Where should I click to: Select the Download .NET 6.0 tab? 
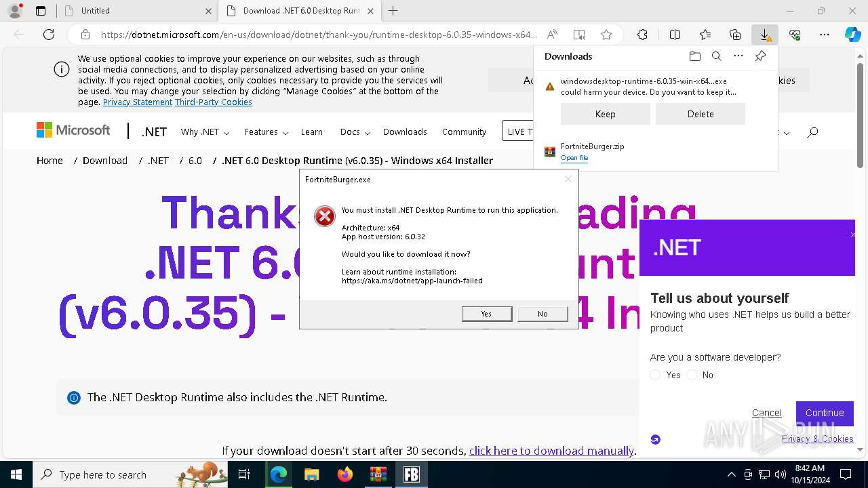tap(299, 11)
